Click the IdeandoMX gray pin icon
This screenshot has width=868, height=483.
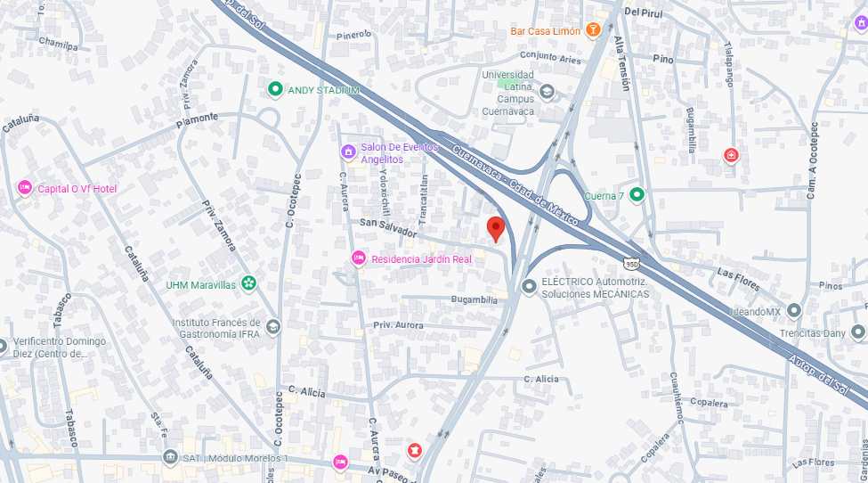point(794,311)
